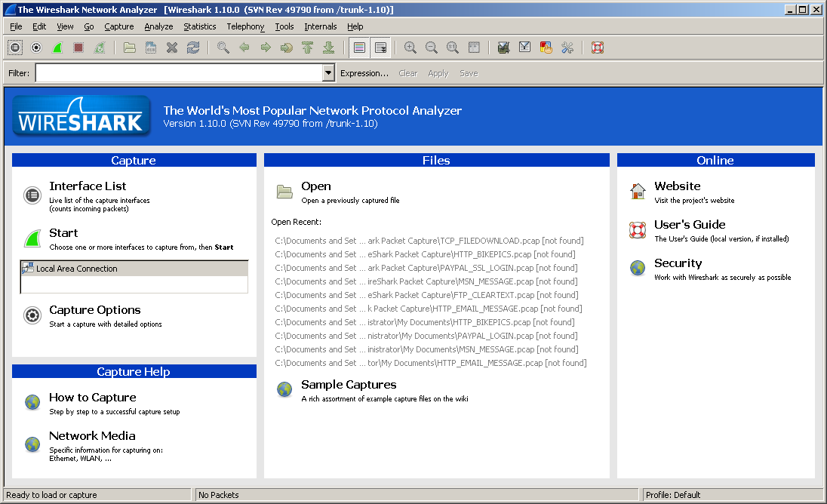
Task: Jump to the last packet icon
Action: point(328,48)
